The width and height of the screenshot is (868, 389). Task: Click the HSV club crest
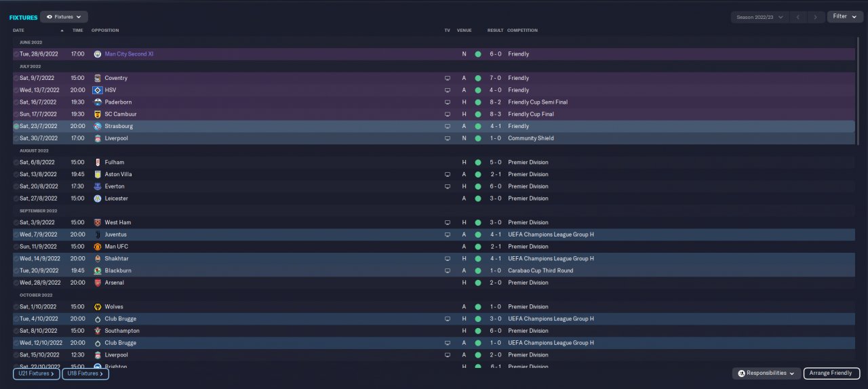(98, 90)
